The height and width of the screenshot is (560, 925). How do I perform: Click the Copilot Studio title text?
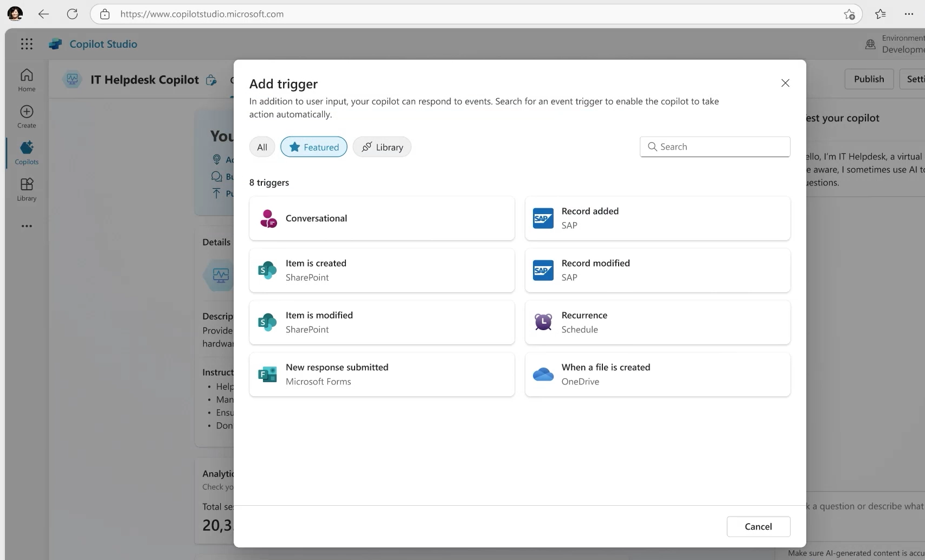tap(103, 44)
